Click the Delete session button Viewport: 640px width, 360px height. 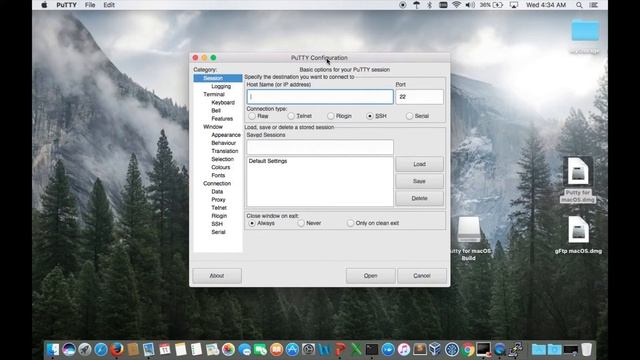[419, 198]
